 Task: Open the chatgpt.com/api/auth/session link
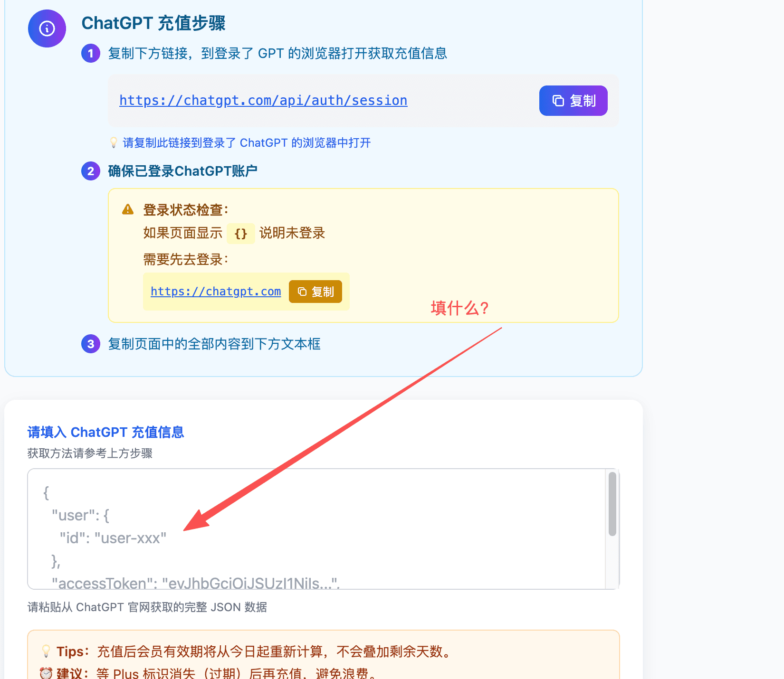pyautogui.click(x=263, y=100)
